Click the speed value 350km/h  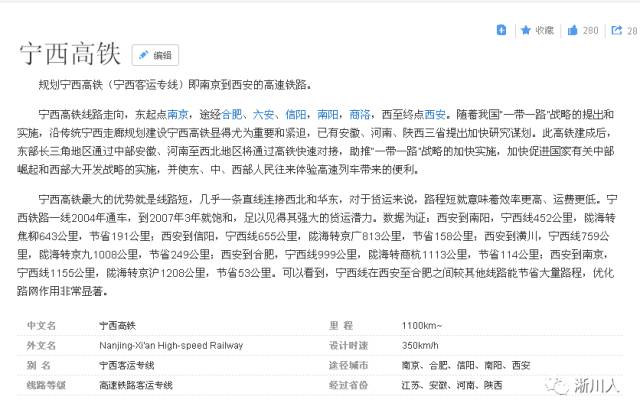(420, 346)
